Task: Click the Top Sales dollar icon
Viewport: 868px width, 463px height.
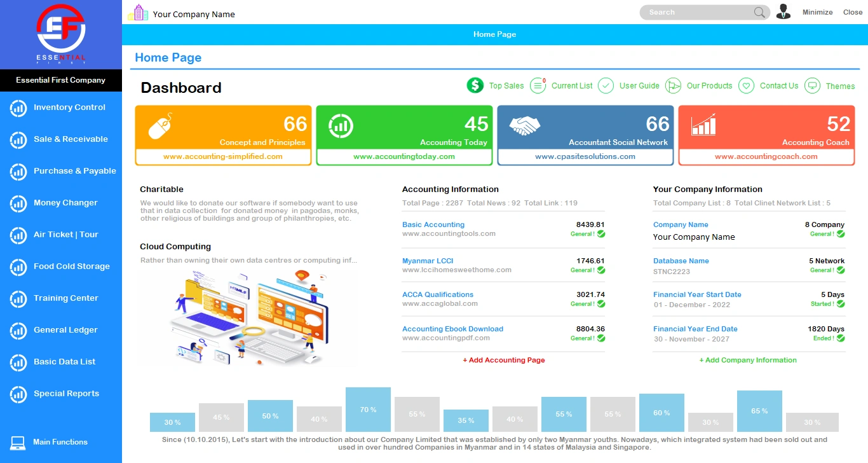Action: pyautogui.click(x=475, y=85)
